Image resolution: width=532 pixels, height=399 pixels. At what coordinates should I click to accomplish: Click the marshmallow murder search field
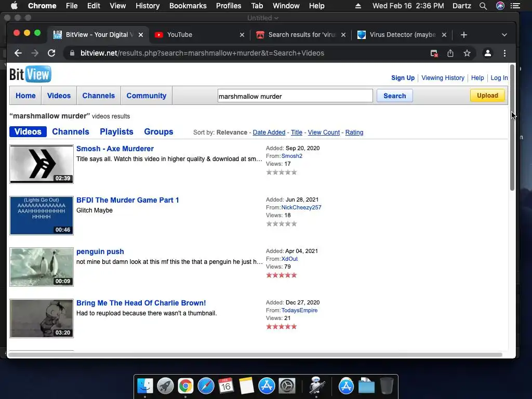(295, 96)
